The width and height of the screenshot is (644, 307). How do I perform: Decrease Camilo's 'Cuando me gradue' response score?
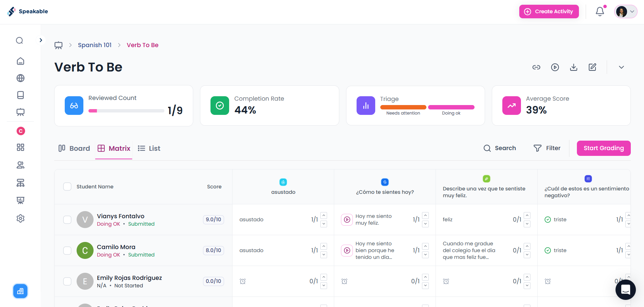pos(527,254)
